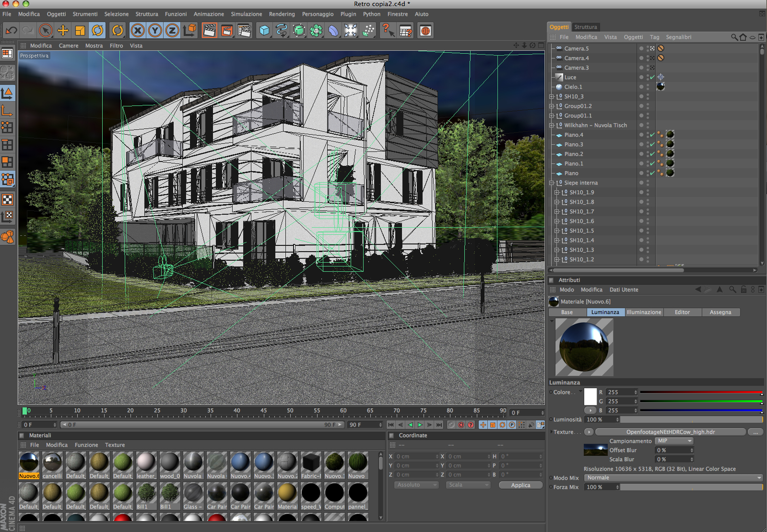Click the white Colore swatch
767x532 pixels.
pos(590,396)
